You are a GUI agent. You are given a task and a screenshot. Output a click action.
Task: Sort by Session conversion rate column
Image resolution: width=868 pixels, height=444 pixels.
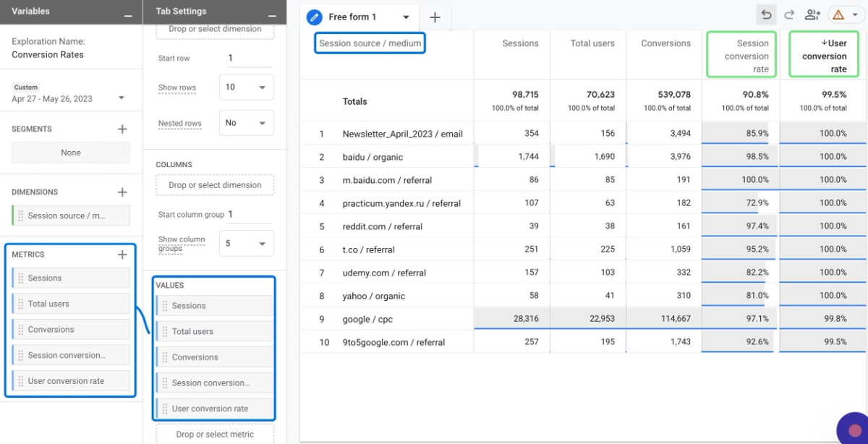(741, 56)
